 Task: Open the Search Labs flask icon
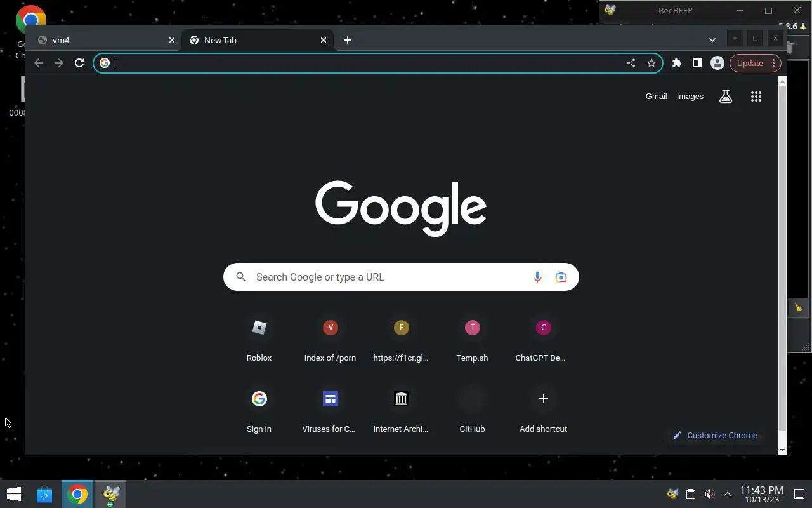[x=726, y=97]
